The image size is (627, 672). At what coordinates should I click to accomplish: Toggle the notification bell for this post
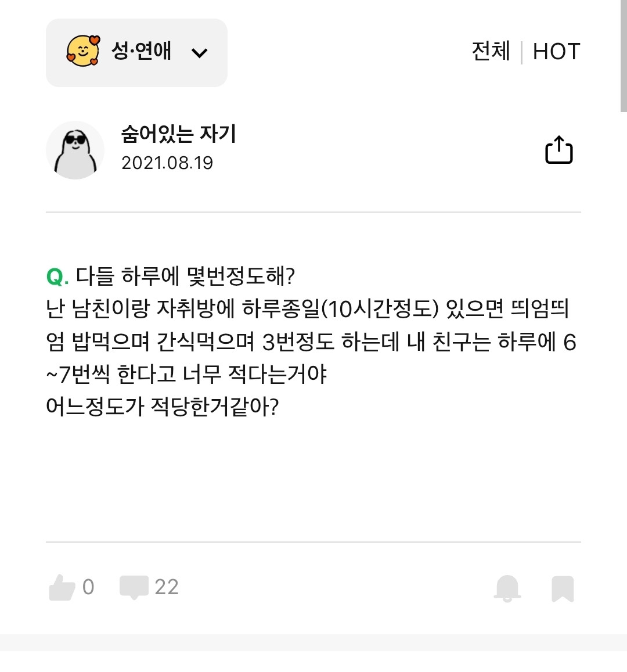[x=507, y=588]
